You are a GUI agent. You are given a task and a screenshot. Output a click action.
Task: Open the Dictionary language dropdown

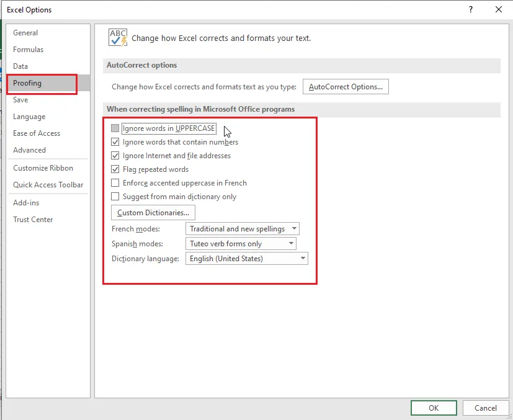(x=247, y=259)
